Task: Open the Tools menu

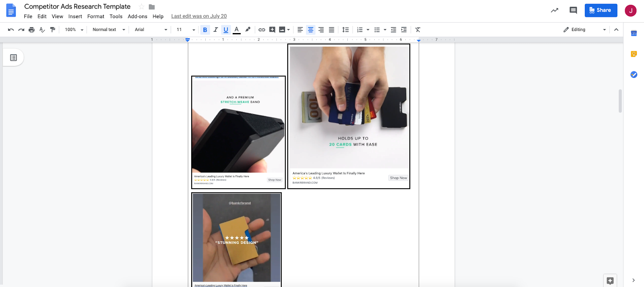Action: 116,17
